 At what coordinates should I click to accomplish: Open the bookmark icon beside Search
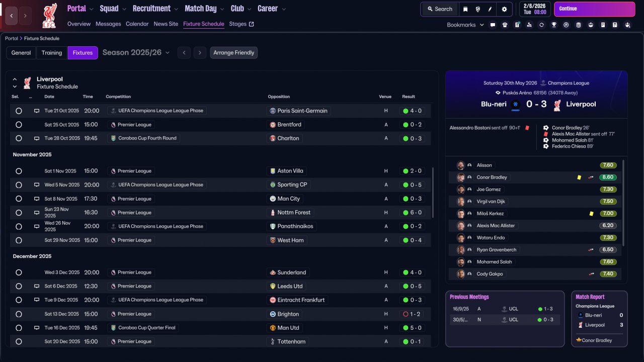(465, 9)
